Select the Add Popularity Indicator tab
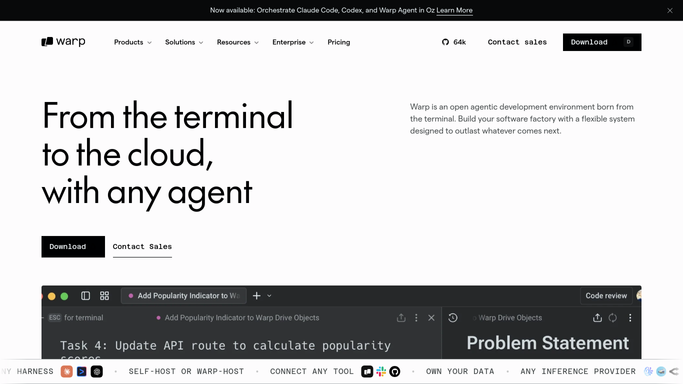 click(x=183, y=296)
